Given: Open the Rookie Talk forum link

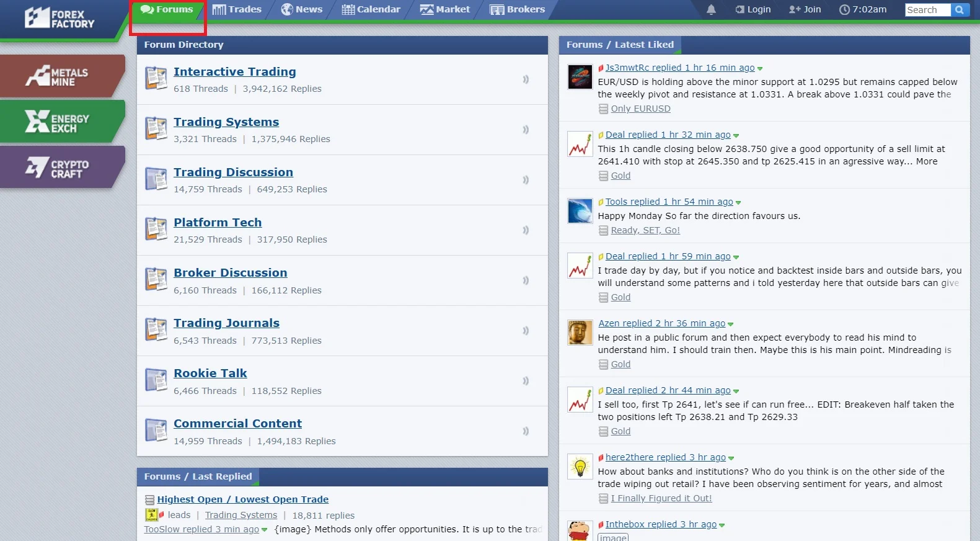Looking at the screenshot, I should click(x=211, y=373).
